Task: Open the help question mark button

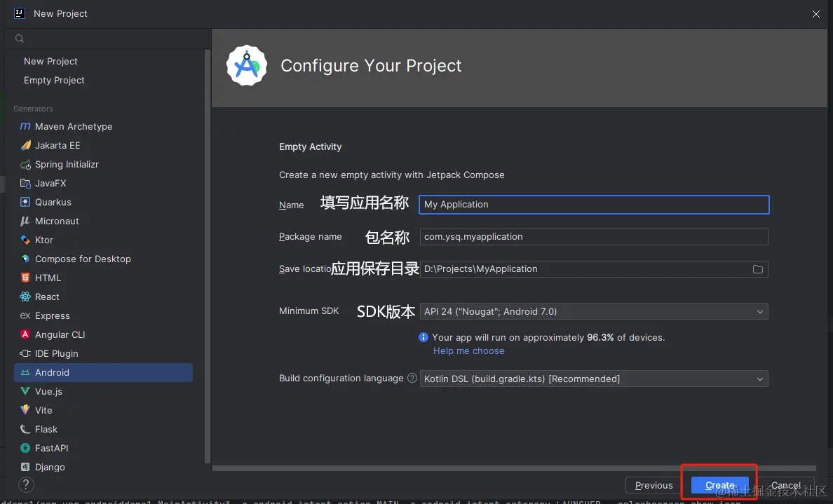Action: click(25, 484)
